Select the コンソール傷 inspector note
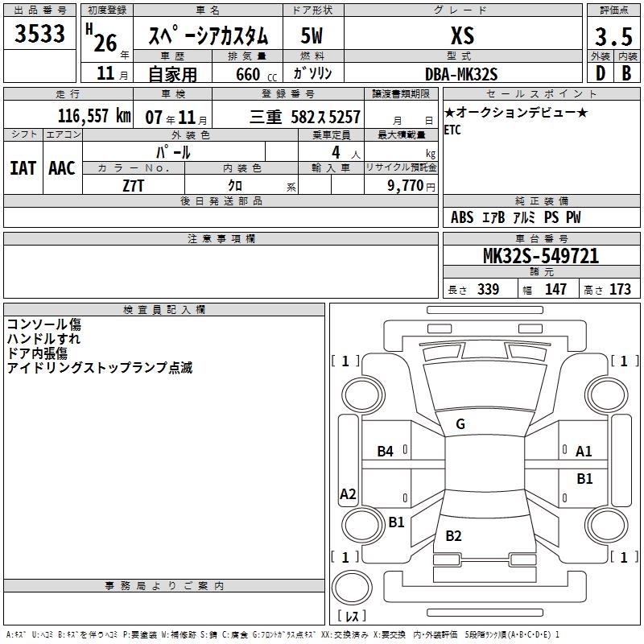 [x=44, y=324]
